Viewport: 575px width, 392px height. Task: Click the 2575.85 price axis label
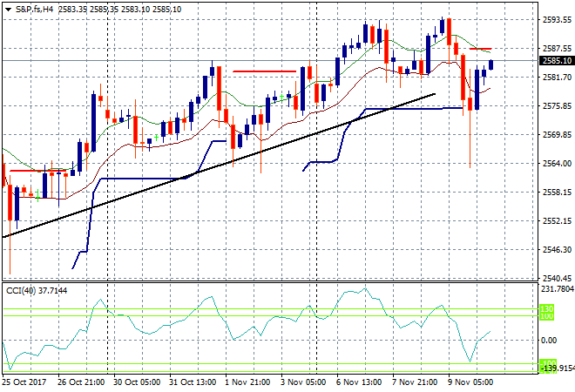[x=557, y=106]
